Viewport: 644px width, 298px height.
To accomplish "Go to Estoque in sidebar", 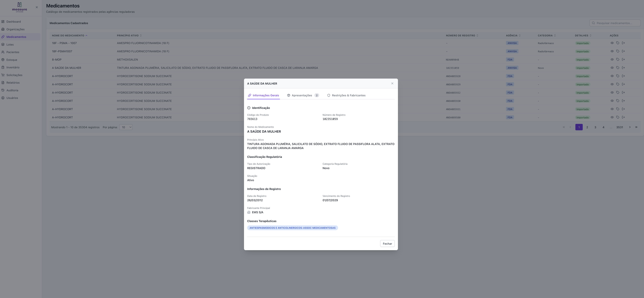I will click(x=12, y=60).
